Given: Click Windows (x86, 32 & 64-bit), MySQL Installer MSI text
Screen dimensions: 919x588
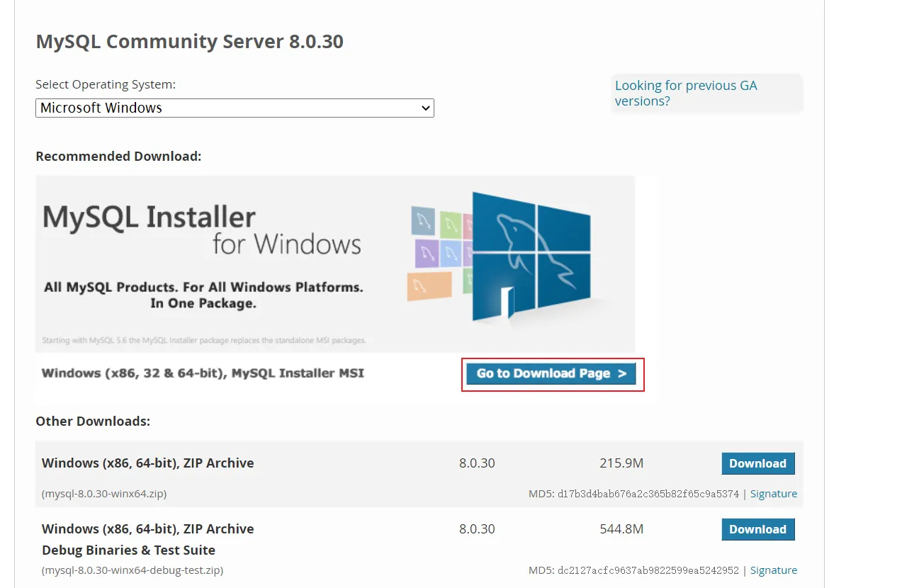Looking at the screenshot, I should point(203,373).
